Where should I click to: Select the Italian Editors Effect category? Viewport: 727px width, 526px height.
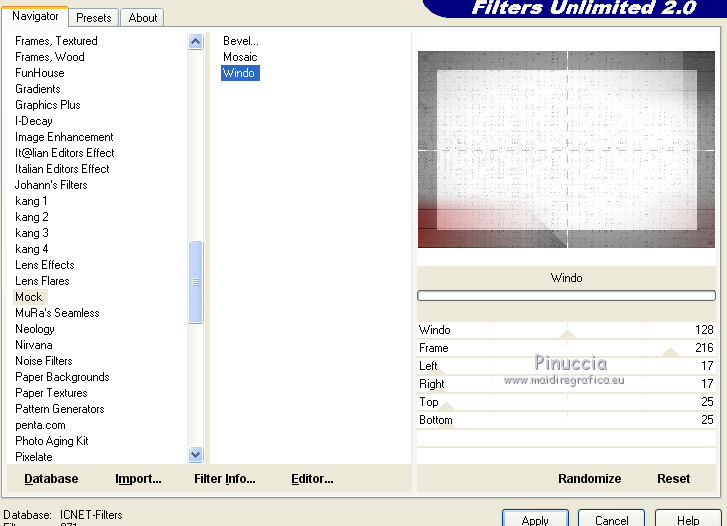(x=62, y=169)
